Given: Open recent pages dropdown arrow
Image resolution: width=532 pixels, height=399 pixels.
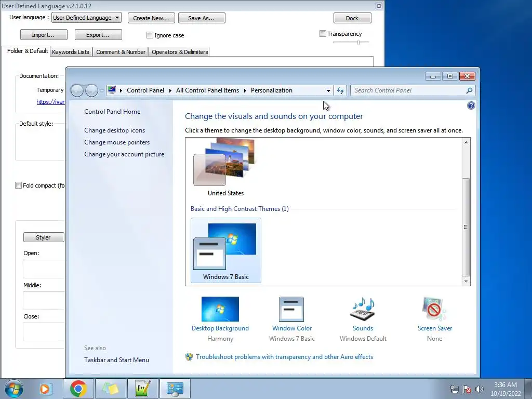Looking at the screenshot, I should pyautogui.click(x=102, y=90).
